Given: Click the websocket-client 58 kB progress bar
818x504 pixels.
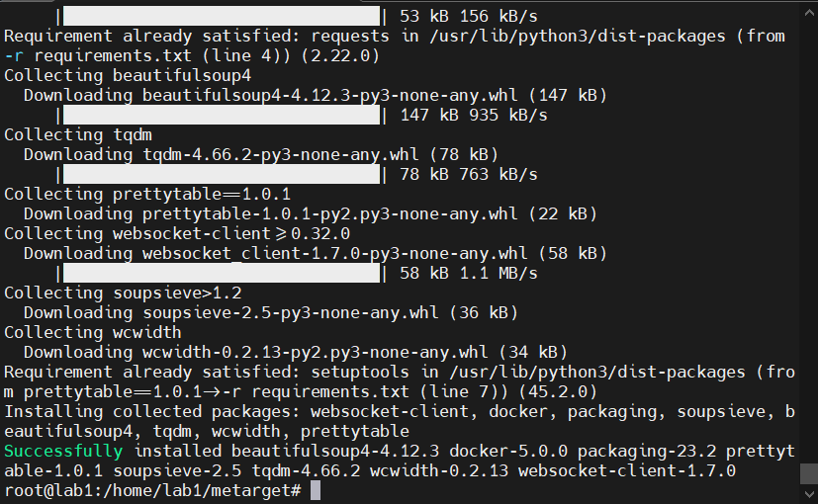Looking at the screenshot, I should [x=223, y=273].
